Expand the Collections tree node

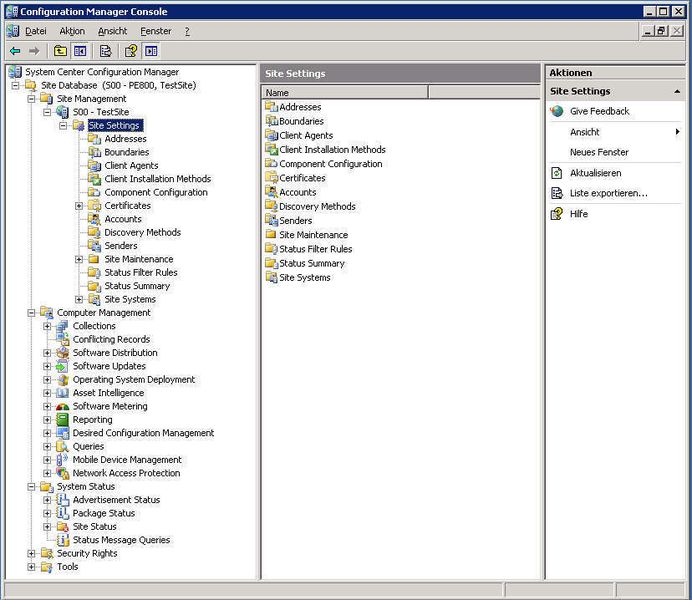point(47,326)
